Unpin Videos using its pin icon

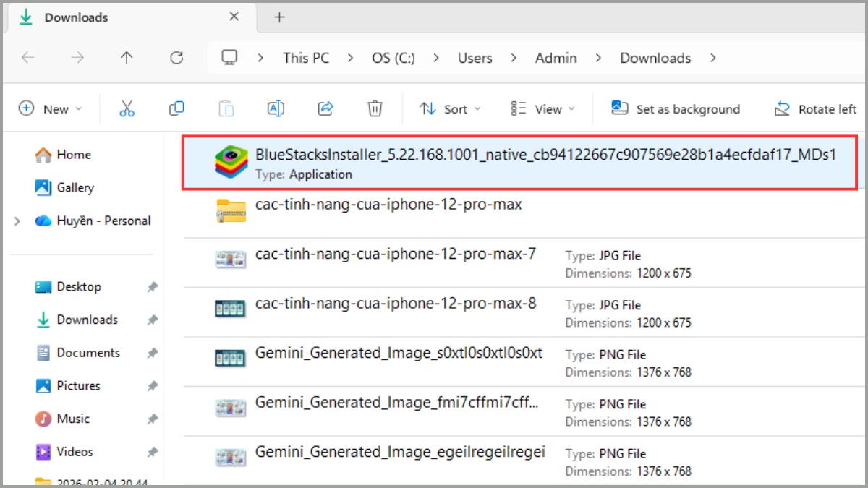(152, 453)
